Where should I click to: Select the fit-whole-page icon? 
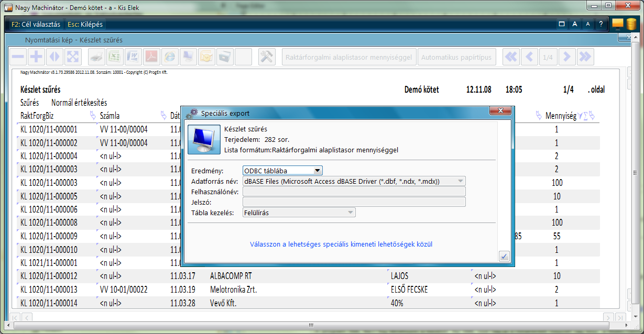pyautogui.click(x=72, y=57)
